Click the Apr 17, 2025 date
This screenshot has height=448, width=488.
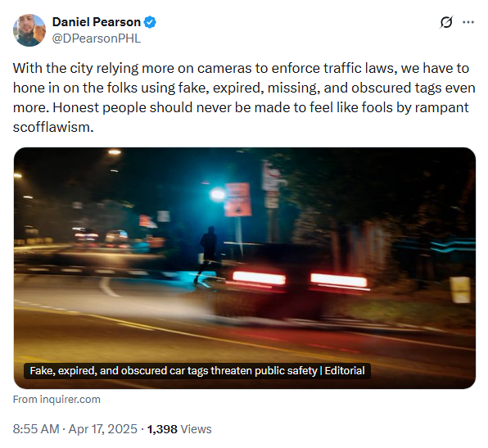coord(102,429)
